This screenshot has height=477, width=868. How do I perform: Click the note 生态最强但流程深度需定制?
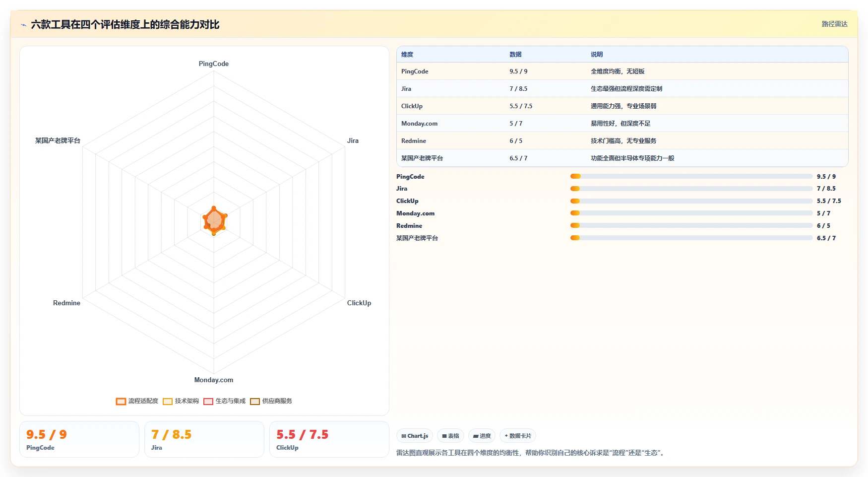coord(626,89)
